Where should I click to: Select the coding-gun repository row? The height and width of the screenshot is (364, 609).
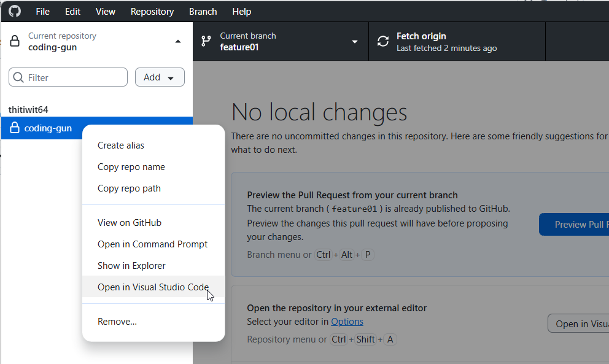pos(97,128)
